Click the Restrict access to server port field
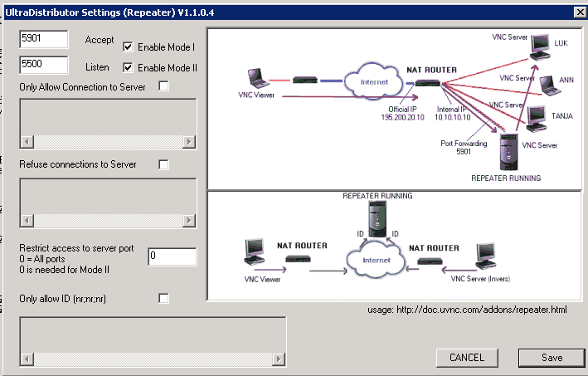This screenshot has width=588, height=376. tap(172, 256)
